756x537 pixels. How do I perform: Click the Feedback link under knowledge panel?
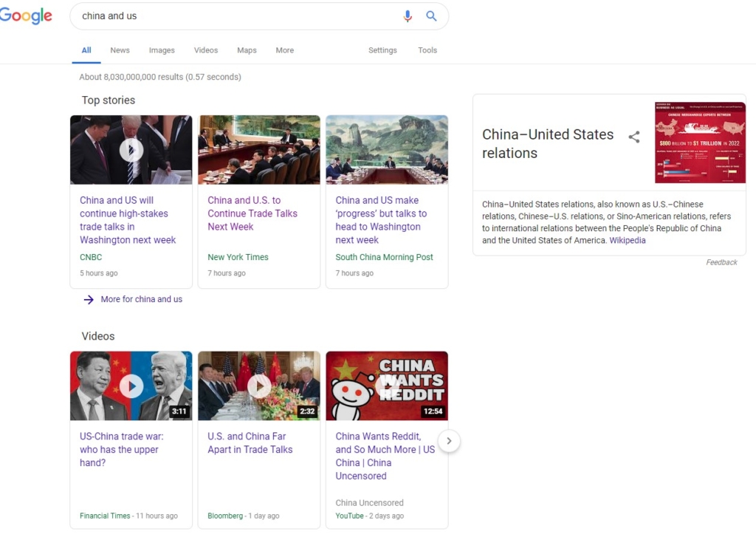coord(721,262)
